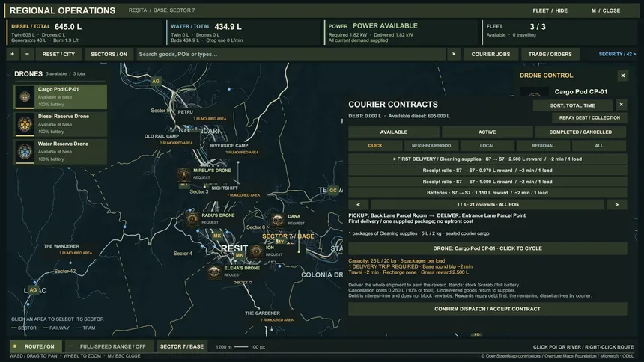Select the Cargo Pod CP-01 row in the drones list

[60, 97]
